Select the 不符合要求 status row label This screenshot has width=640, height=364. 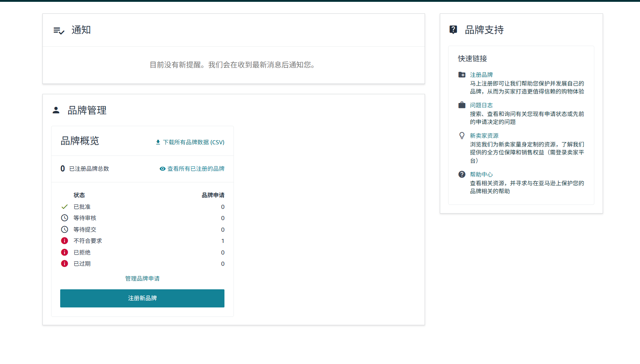click(x=88, y=241)
